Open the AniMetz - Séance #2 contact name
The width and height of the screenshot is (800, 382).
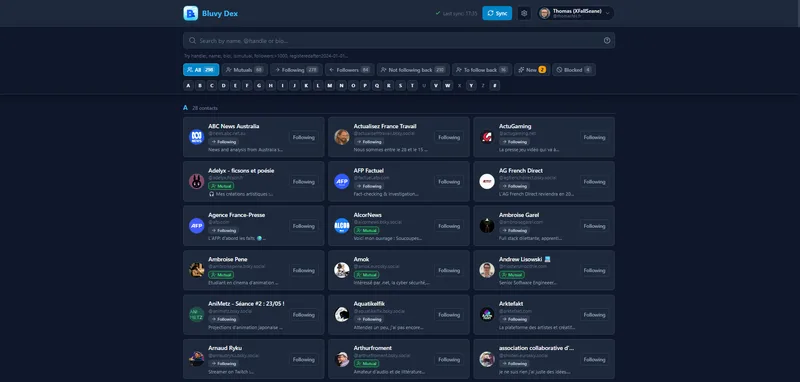pos(246,303)
